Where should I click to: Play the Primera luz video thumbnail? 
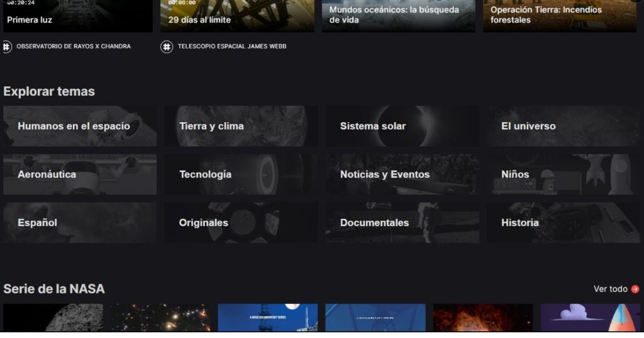77,16
